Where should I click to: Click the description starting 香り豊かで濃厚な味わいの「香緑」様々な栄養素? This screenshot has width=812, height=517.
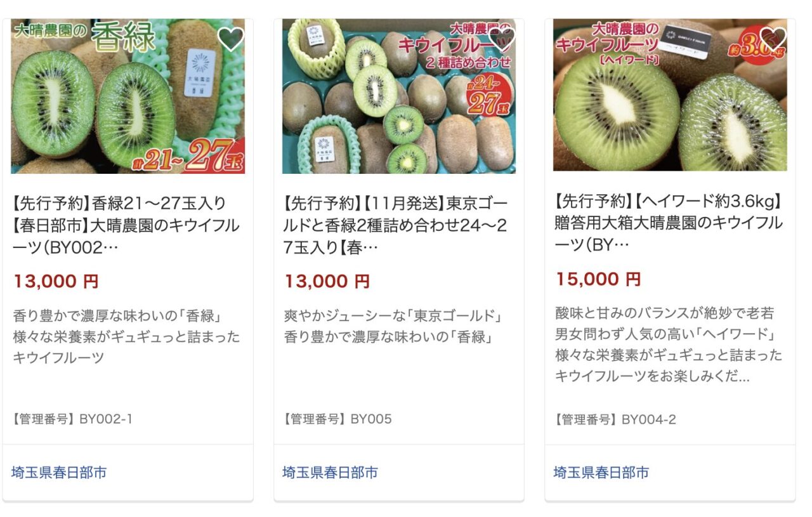click(126, 337)
